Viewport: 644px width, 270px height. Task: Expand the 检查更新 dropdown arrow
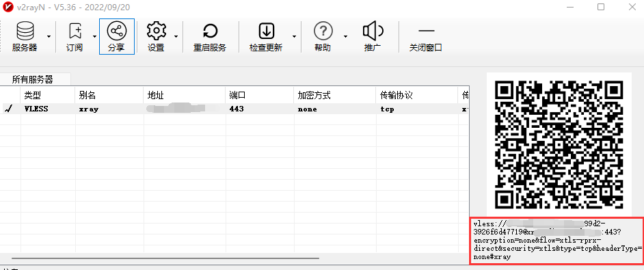pyautogui.click(x=294, y=37)
